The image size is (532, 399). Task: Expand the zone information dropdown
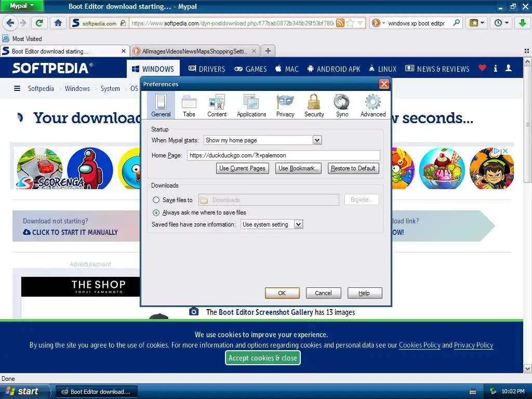click(298, 224)
